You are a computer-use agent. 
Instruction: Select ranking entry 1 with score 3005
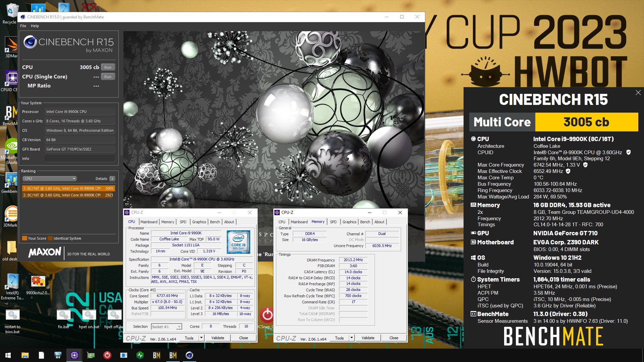pyautogui.click(x=68, y=188)
